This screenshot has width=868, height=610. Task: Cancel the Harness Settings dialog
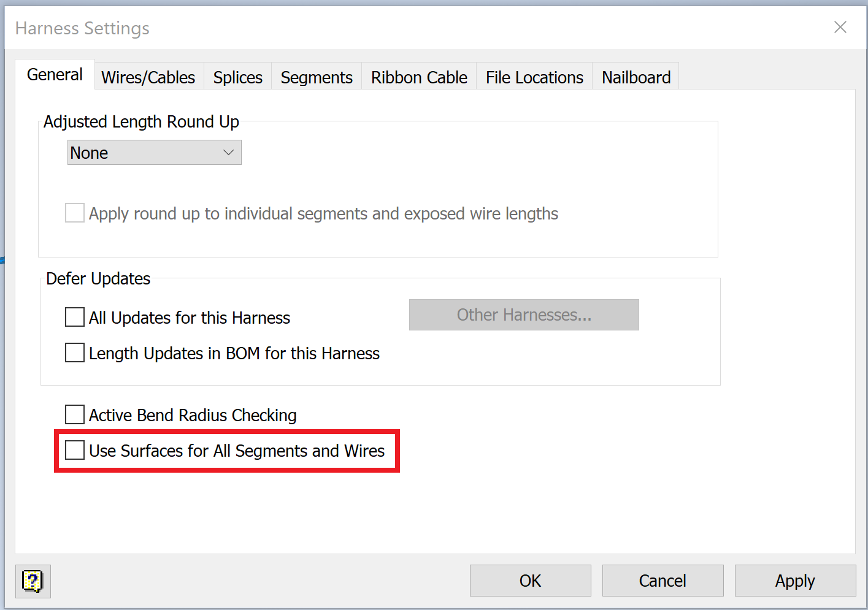(663, 581)
